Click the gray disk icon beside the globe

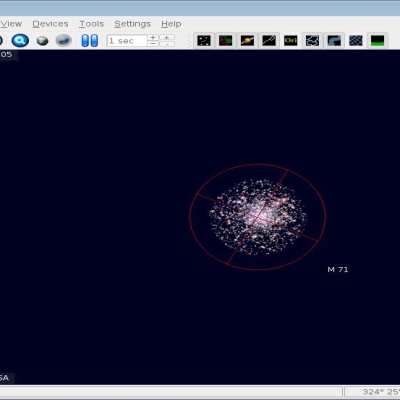[x=63, y=41]
